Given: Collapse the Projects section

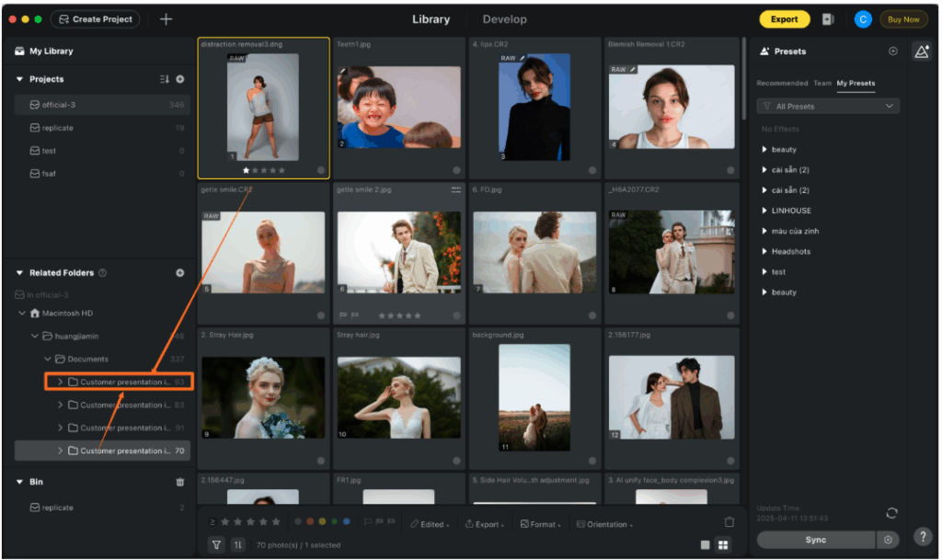Looking at the screenshot, I should click(20, 79).
